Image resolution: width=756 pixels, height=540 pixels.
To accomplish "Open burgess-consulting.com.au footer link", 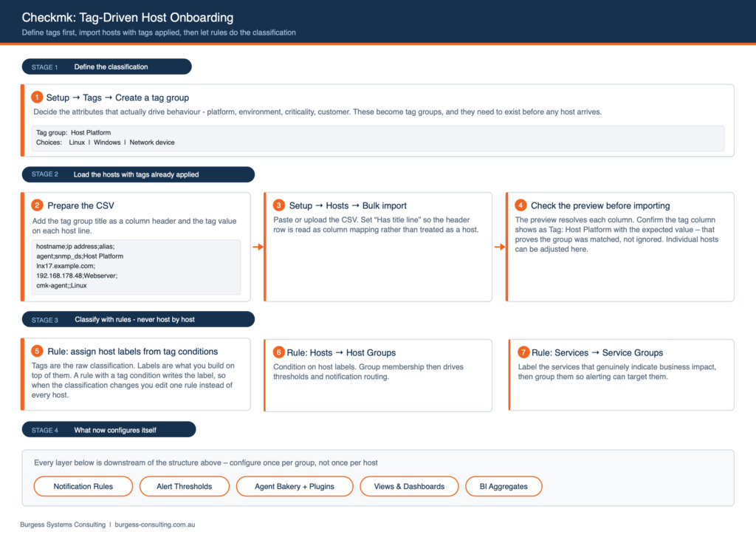I will pos(155,524).
